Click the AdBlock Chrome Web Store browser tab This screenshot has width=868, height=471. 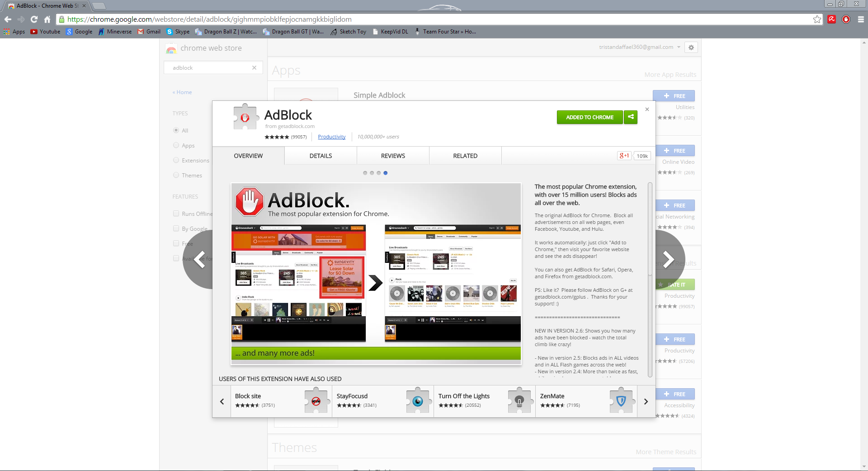[46, 6]
